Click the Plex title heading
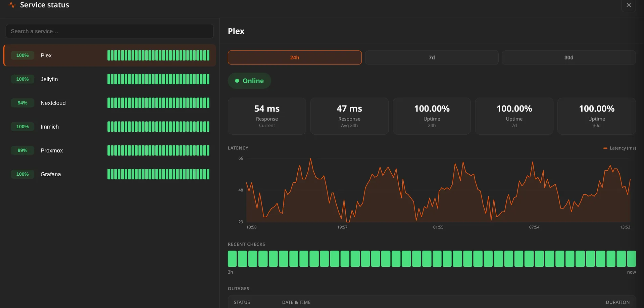644x308 pixels. click(x=236, y=31)
